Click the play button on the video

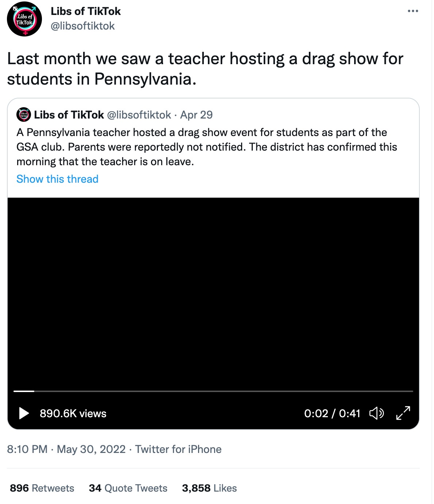[24, 413]
